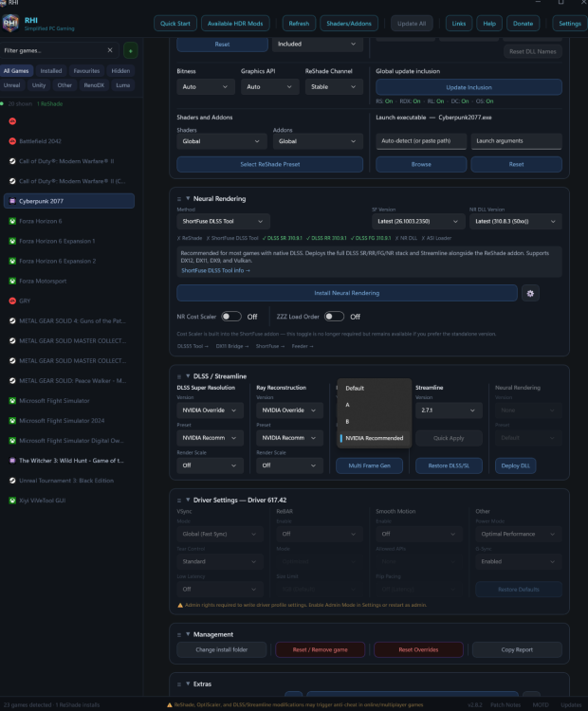Click Select ReShade Preset button
588x711 pixels.
pyautogui.click(x=270, y=165)
